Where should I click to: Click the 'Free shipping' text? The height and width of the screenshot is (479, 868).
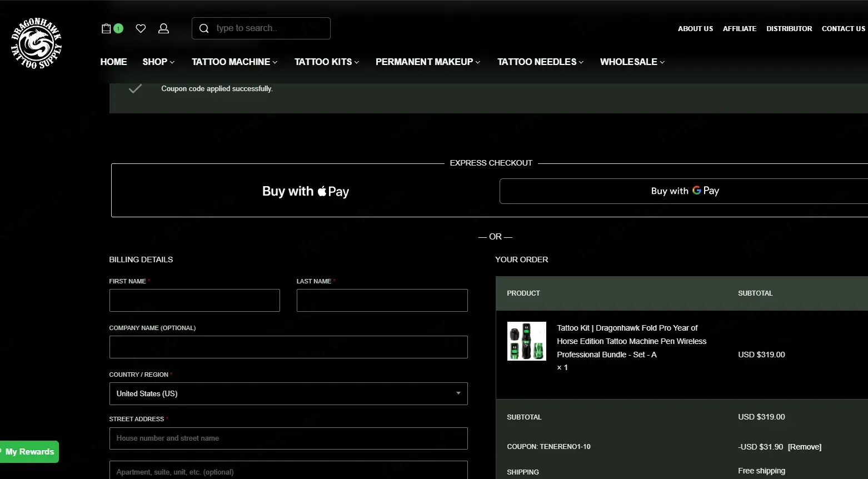[761, 471]
